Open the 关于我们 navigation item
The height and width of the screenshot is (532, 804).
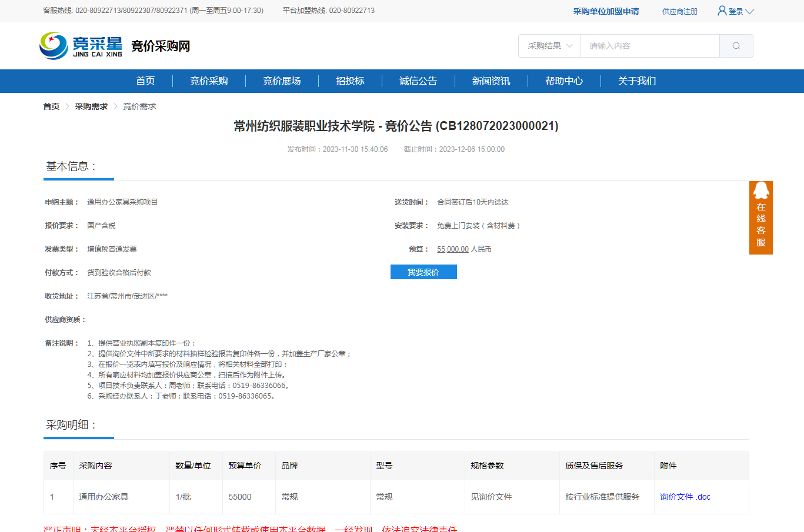coord(637,81)
